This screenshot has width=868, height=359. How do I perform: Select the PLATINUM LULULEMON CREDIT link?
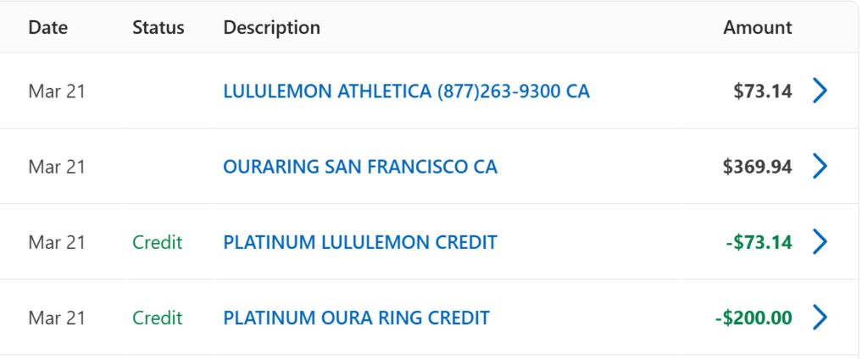359,243
